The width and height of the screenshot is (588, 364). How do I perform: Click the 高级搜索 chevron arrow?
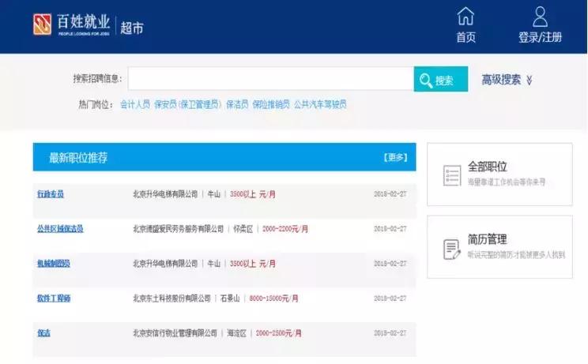click(530, 80)
